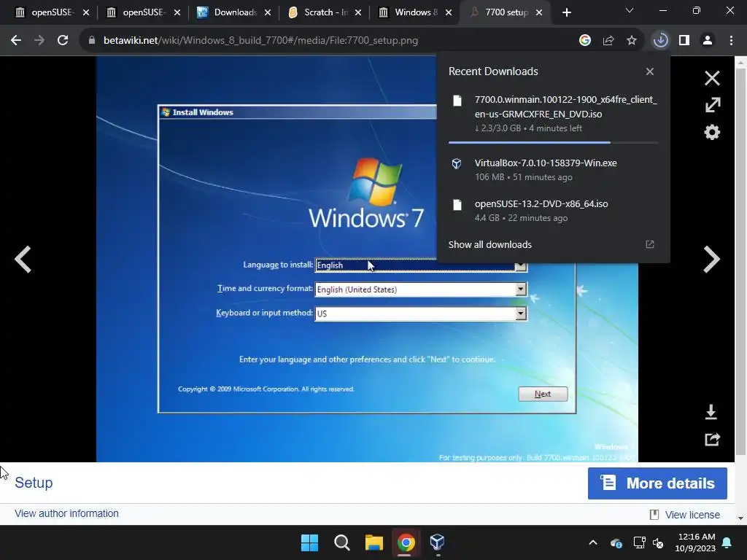
Task: Open the muted volume tray icon
Action: (x=658, y=542)
